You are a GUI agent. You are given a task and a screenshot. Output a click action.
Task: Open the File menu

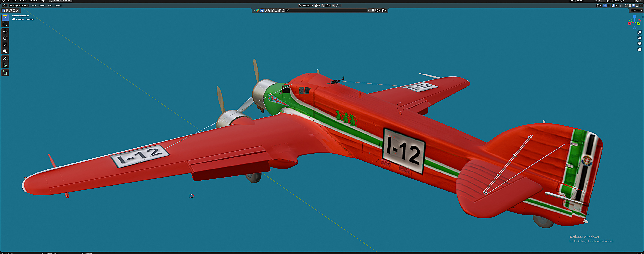pos(8,1)
